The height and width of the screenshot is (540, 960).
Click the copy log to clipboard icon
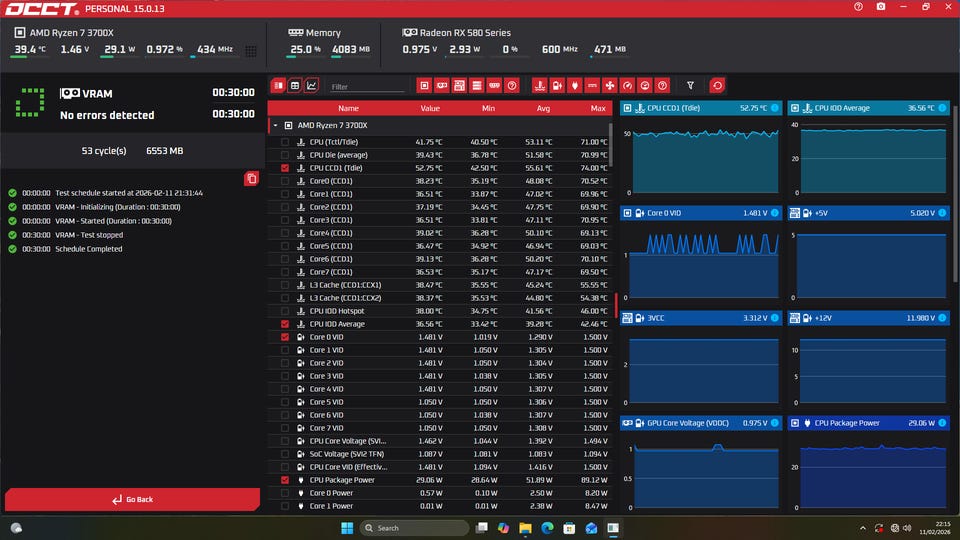[x=252, y=178]
